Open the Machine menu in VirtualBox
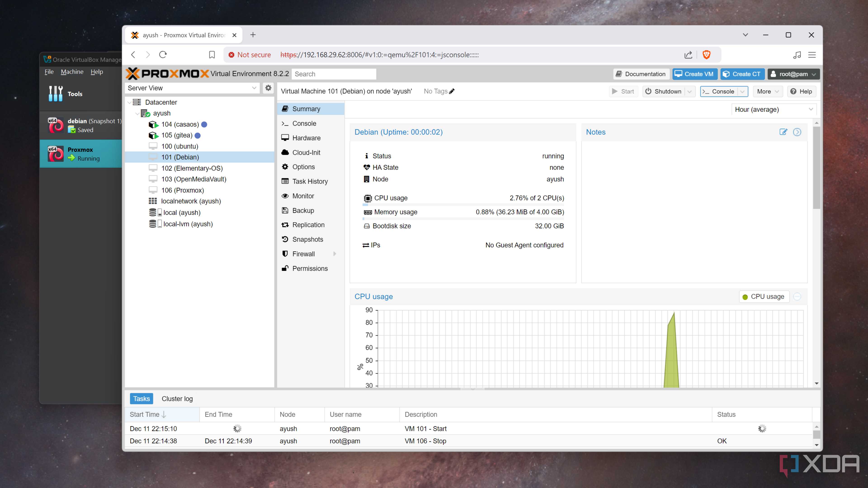868x488 pixels. 72,71
